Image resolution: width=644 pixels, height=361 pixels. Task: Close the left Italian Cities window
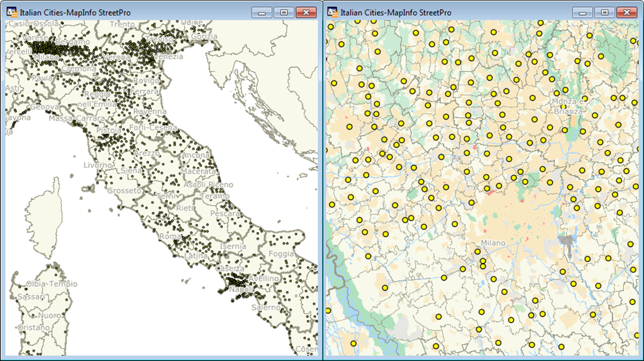(x=306, y=13)
